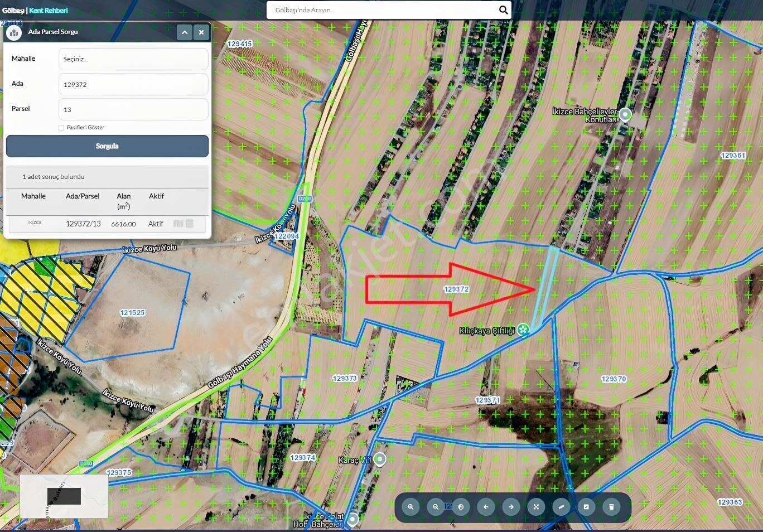Enable the Pasifleri Göster checkbox
763x532 pixels.
(61, 128)
